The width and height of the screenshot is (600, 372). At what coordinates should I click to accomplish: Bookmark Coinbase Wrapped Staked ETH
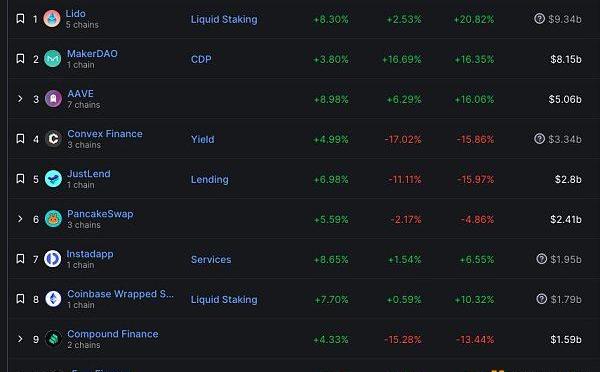click(x=20, y=299)
